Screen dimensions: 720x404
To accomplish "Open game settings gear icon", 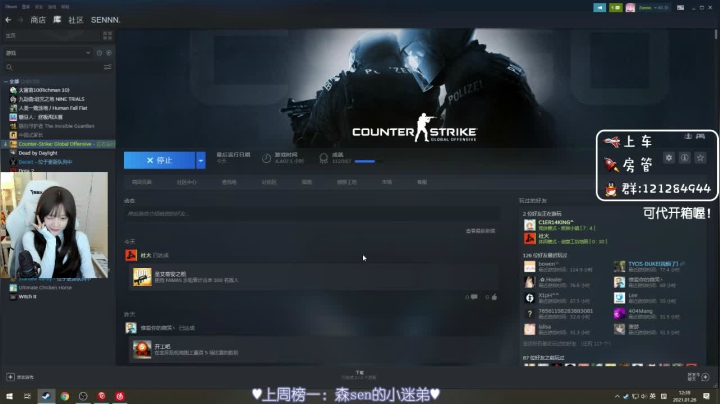I will (669, 157).
